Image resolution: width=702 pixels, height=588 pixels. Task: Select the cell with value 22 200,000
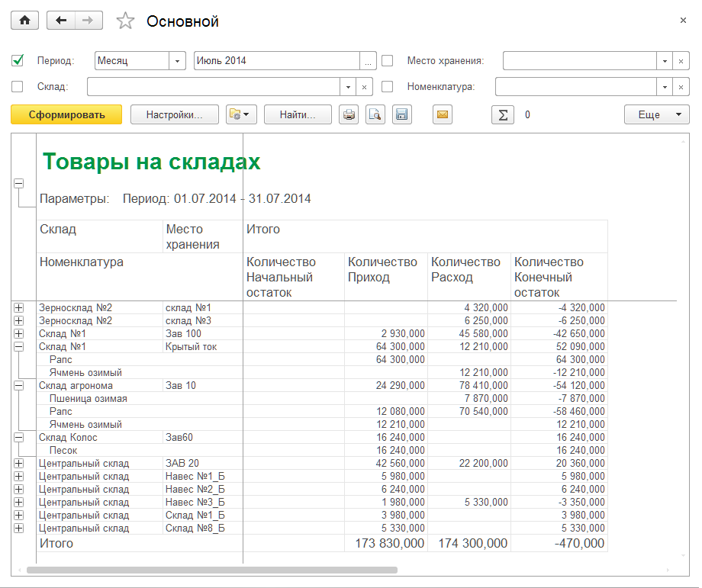(x=469, y=464)
